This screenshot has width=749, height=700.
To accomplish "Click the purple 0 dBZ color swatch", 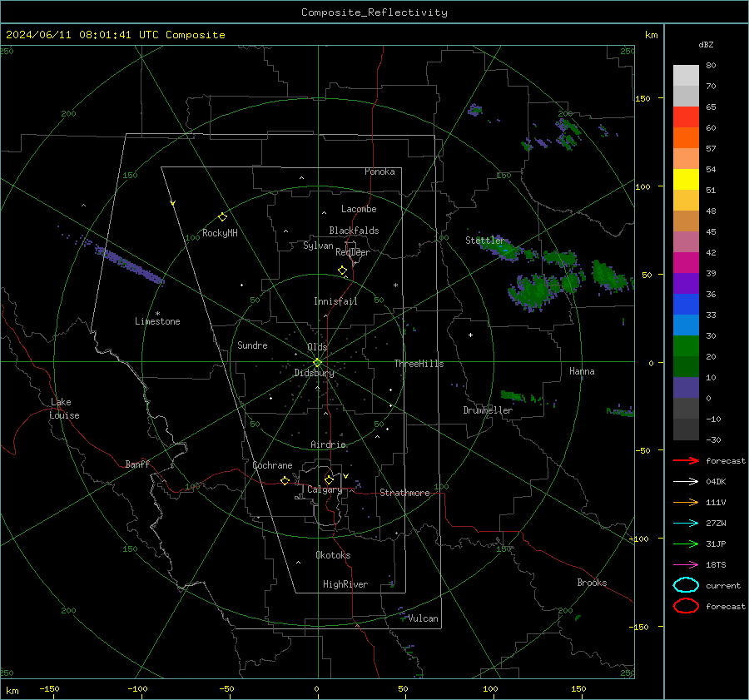I will coord(686,388).
